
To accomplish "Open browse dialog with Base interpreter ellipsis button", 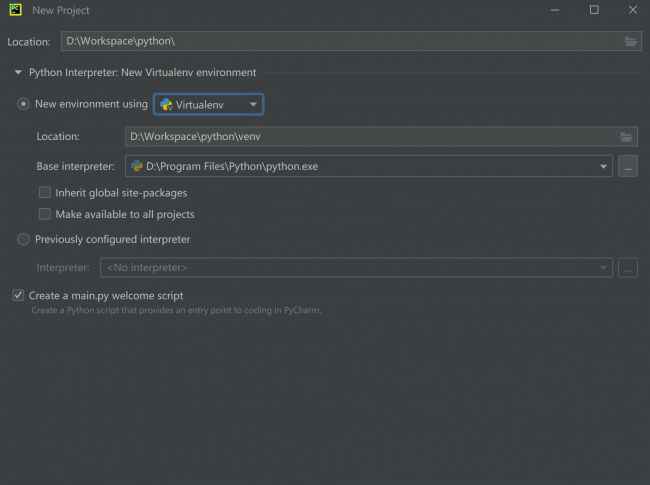I will (628, 166).
